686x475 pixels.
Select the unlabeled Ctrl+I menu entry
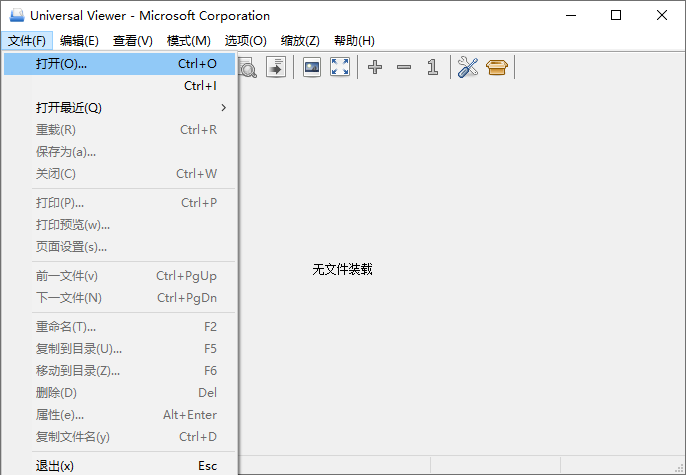point(119,86)
